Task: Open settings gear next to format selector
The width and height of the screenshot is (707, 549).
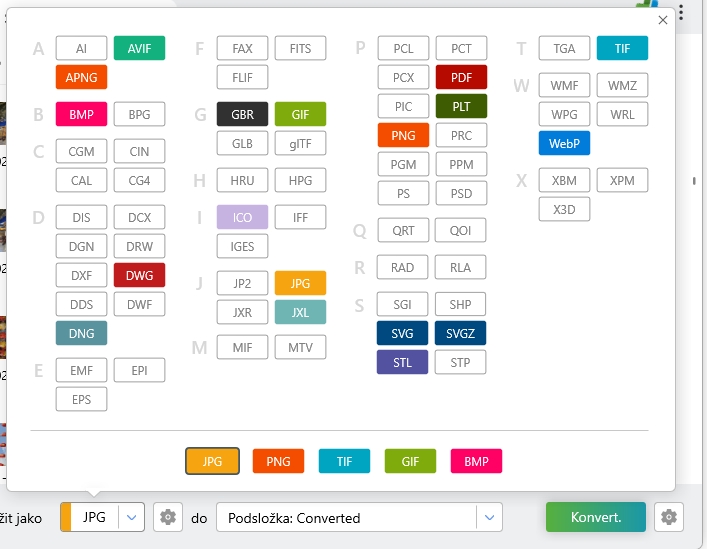Action: pos(168,517)
